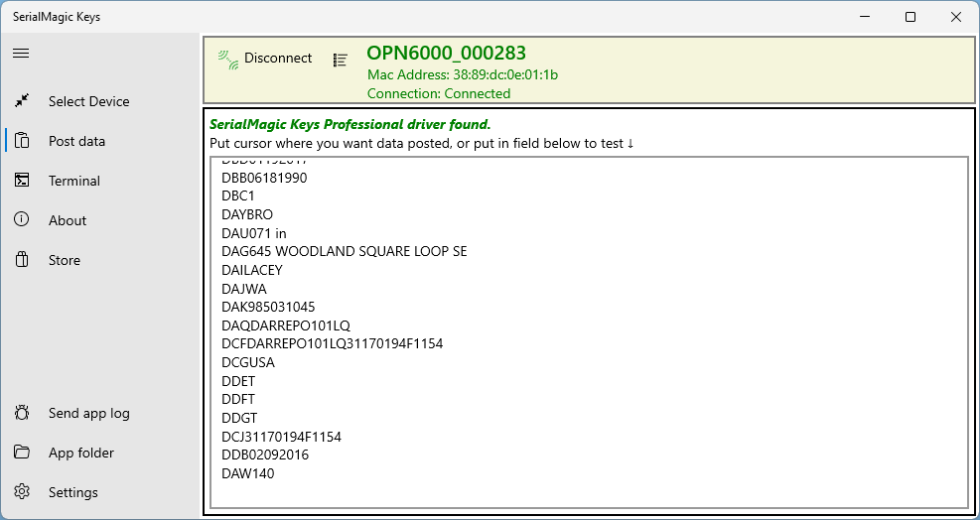
Task: Click device name OPN6000_000283
Action: [446, 54]
